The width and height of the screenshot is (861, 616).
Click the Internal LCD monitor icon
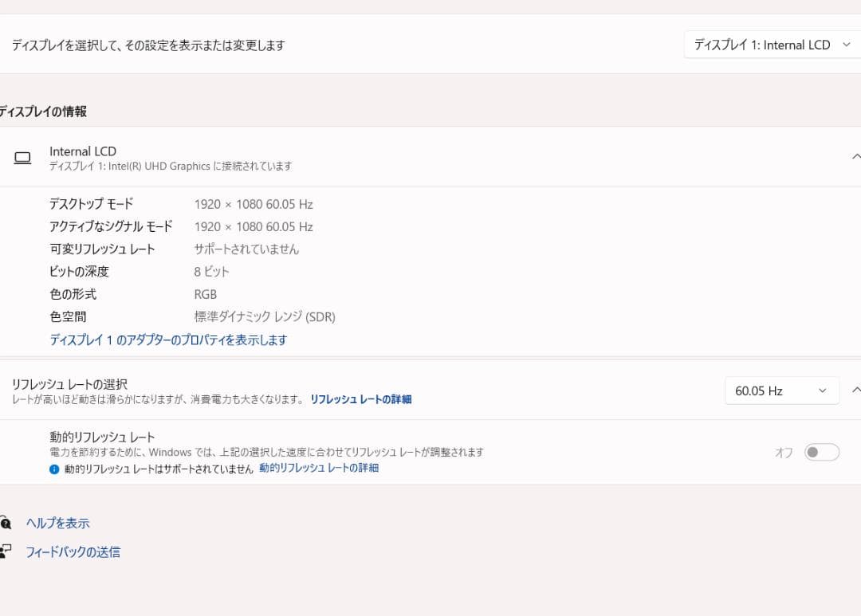click(x=22, y=157)
